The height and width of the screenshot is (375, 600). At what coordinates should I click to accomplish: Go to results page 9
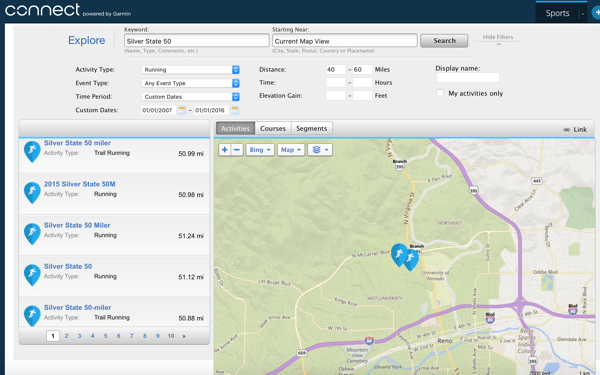157,336
